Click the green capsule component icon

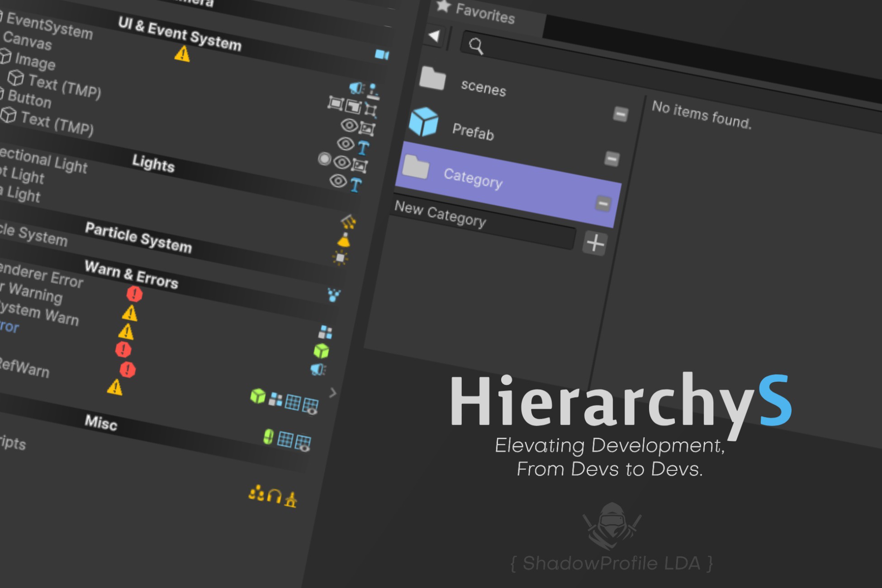pos(268,436)
